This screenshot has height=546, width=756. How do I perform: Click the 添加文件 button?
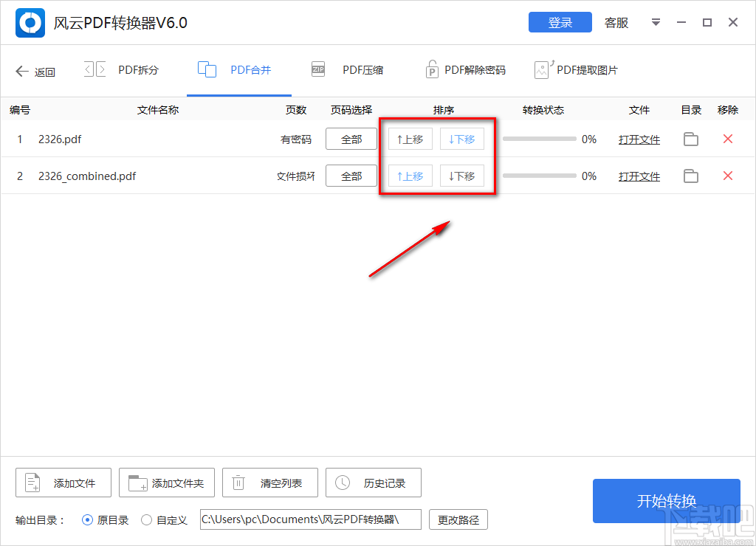point(63,483)
